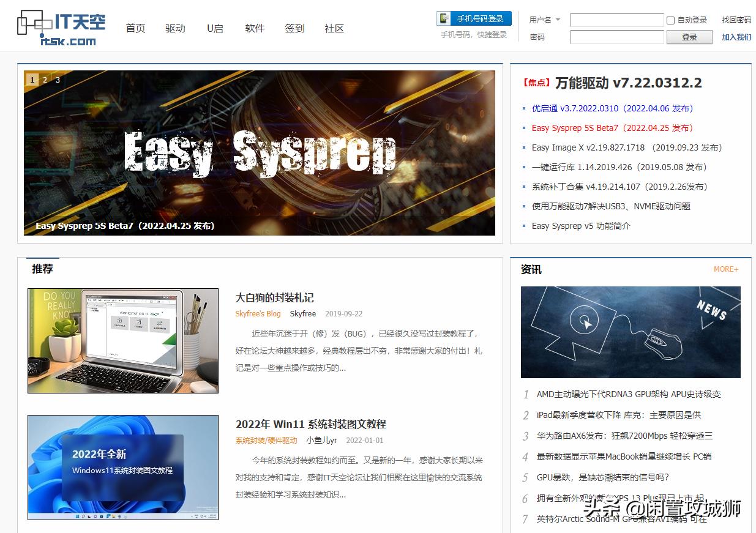Click the 焦点 label next to 万能驱动 headline
Image resolution: width=756 pixels, height=533 pixels.
536,83
